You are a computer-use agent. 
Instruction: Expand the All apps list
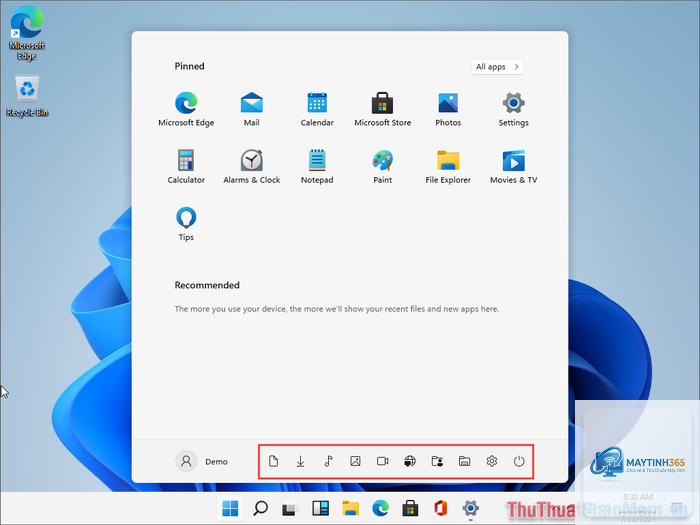(x=497, y=67)
